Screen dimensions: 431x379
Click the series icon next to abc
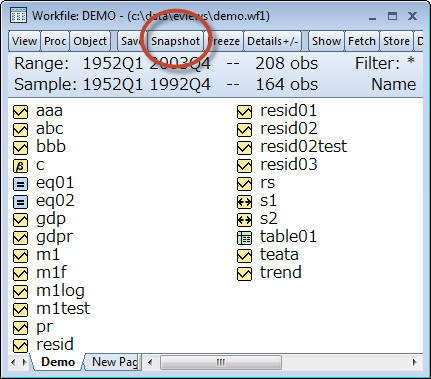point(20,130)
